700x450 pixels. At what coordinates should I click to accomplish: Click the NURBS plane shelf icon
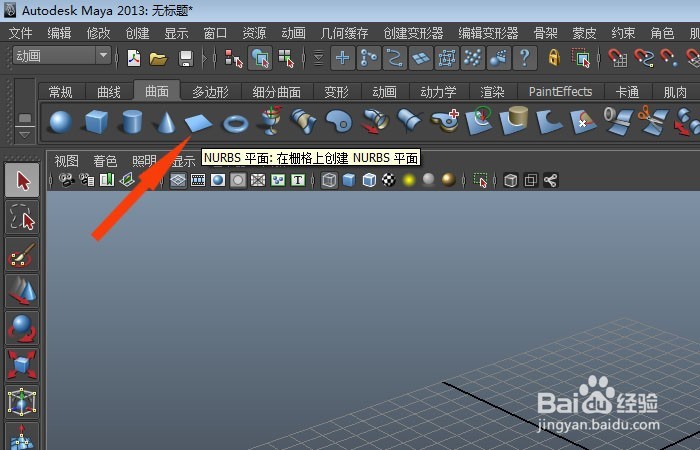coord(199,123)
